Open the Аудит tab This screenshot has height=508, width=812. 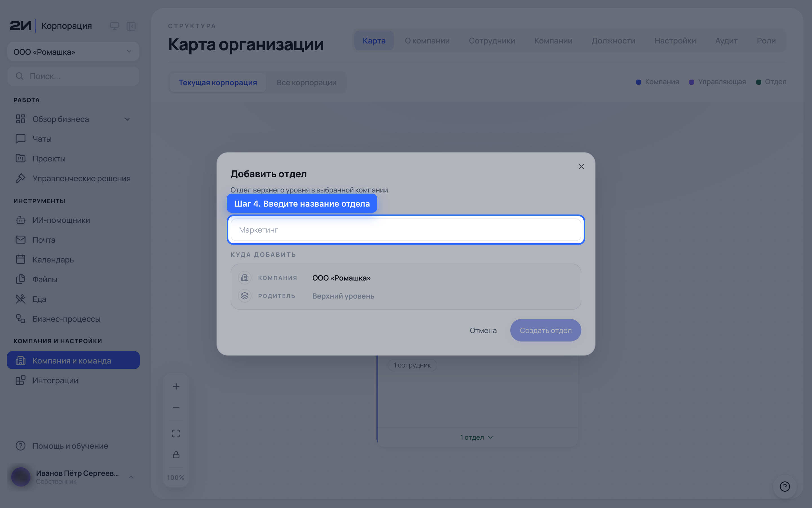726,41
